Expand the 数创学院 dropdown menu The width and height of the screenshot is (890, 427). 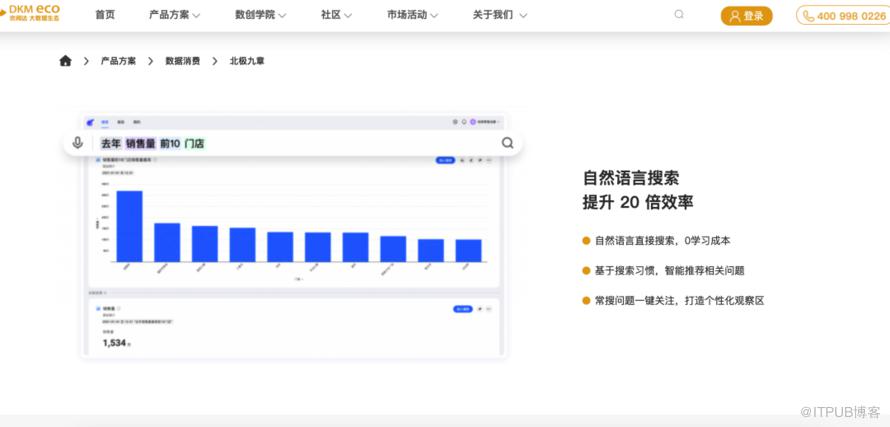[260, 15]
